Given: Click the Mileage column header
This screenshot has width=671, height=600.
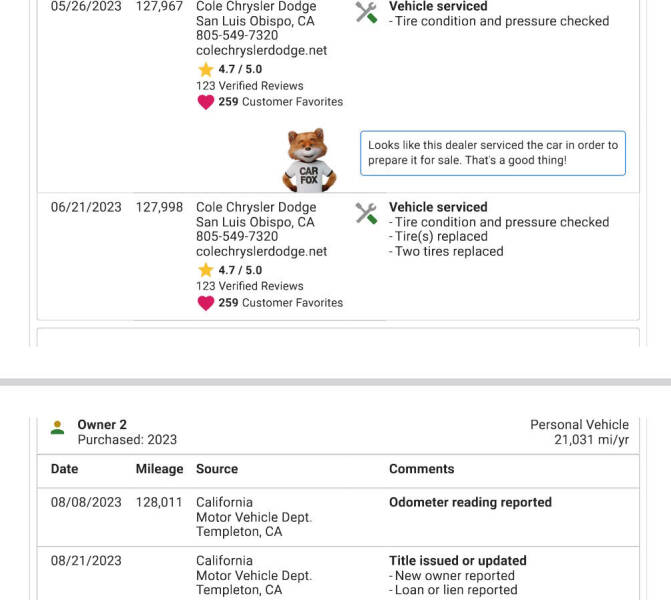Looking at the screenshot, I should [159, 469].
